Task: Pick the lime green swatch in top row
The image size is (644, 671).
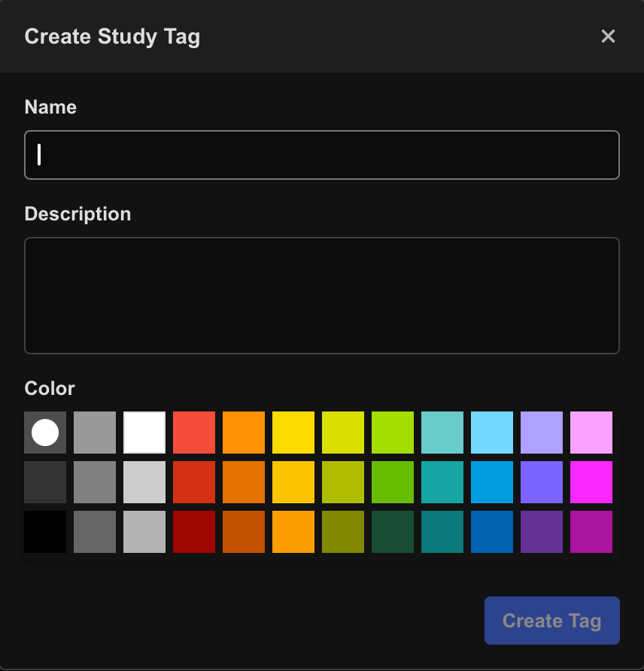Action: (393, 433)
